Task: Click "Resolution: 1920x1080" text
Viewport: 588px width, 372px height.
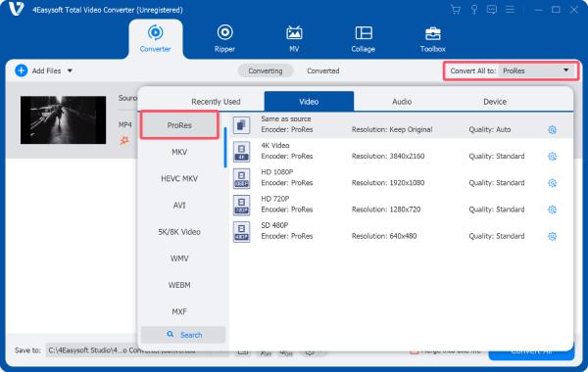Action: [388, 183]
